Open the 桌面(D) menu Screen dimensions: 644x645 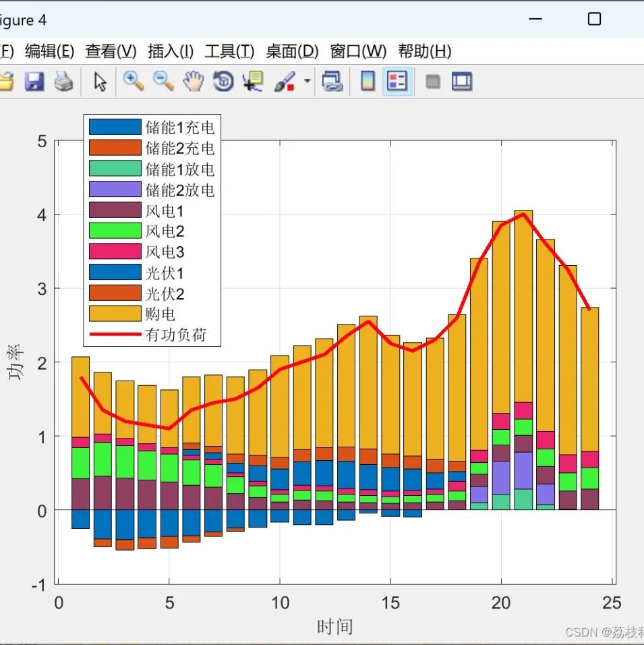[292, 51]
